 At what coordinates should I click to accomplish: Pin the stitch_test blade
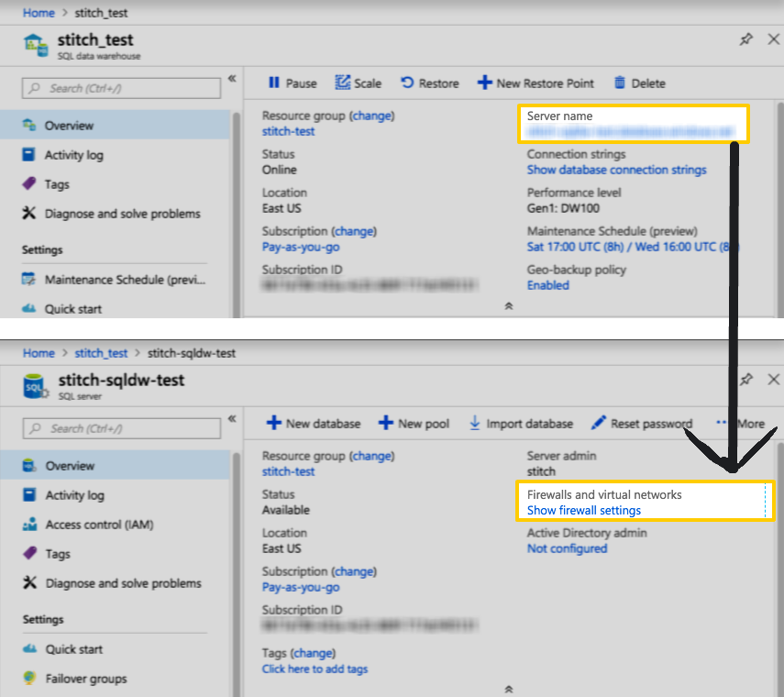(746, 39)
